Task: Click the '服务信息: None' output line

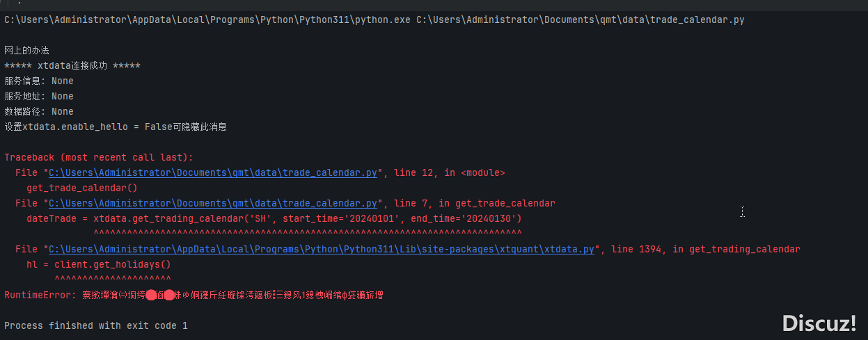Action: coord(39,81)
